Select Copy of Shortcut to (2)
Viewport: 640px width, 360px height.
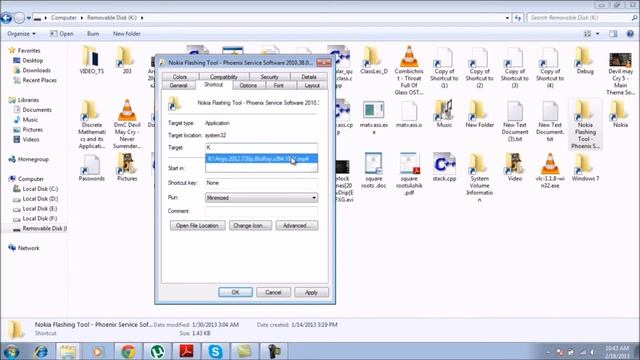479,67
